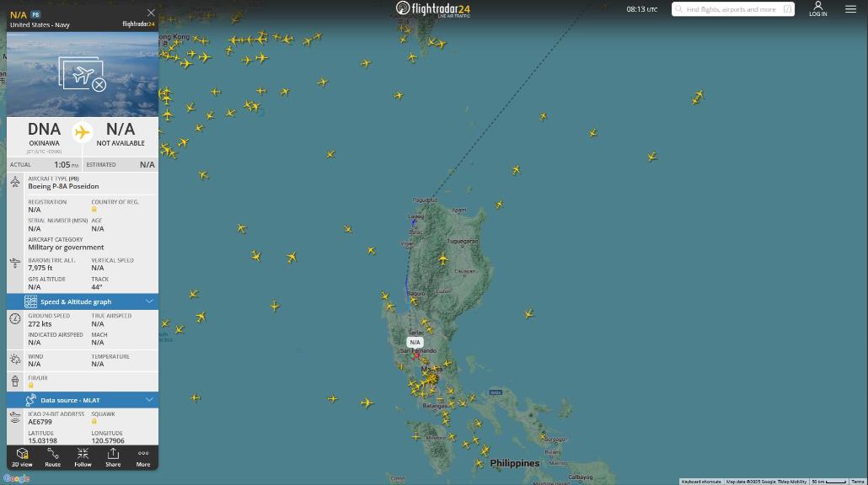Click the OKINAWA origin label

tap(45, 143)
